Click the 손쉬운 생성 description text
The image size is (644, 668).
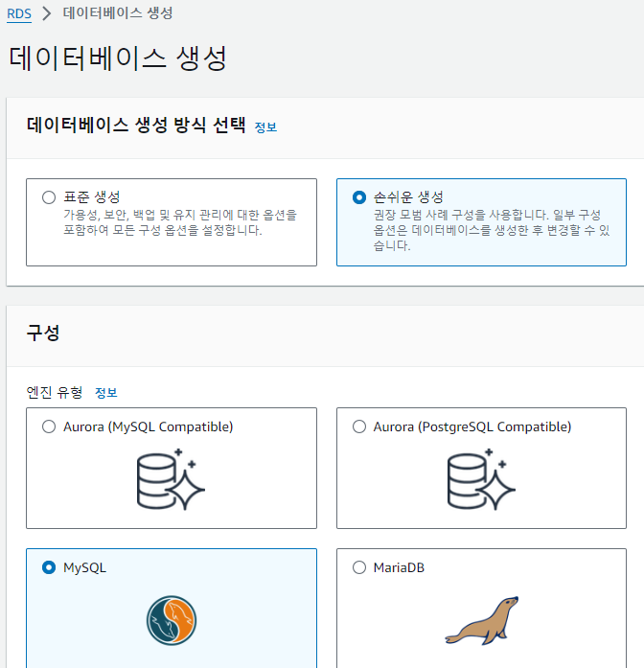(492, 230)
